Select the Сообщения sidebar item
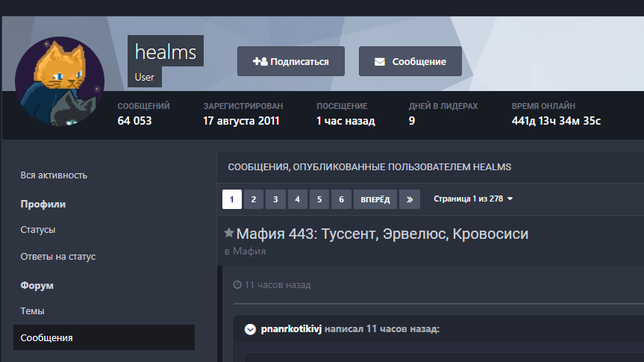644x362 pixels. [x=104, y=337]
